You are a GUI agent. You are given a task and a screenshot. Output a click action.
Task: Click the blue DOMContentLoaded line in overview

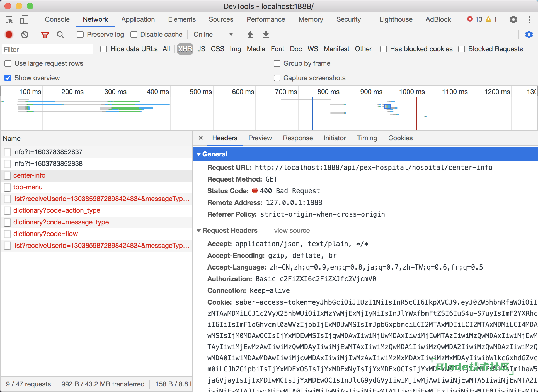[x=312, y=114]
